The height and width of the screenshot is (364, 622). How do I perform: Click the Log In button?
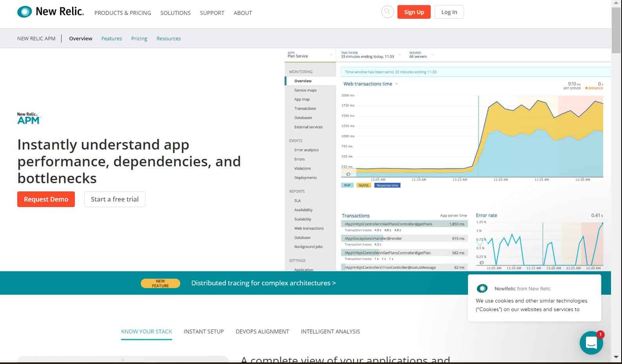pos(449,12)
